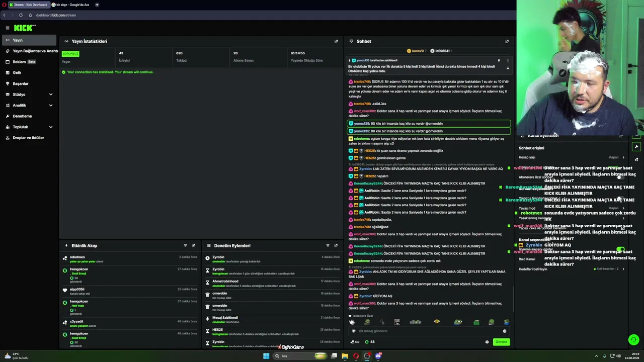This screenshot has width=644, height=362.
Task: Open the Kick hamburger menu
Action: 8,28
